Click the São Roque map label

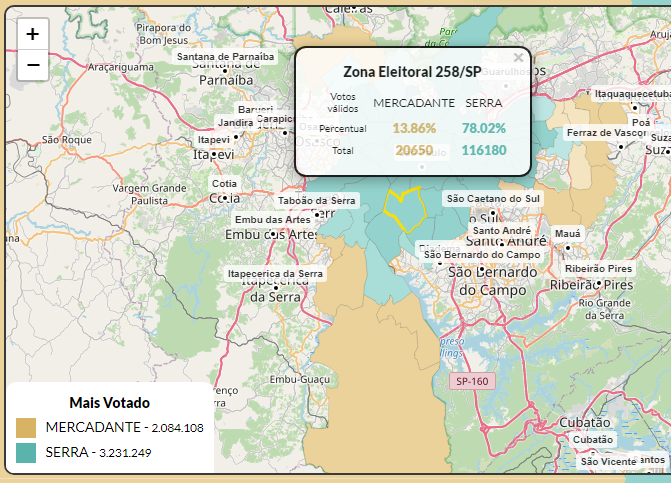(x=67, y=140)
